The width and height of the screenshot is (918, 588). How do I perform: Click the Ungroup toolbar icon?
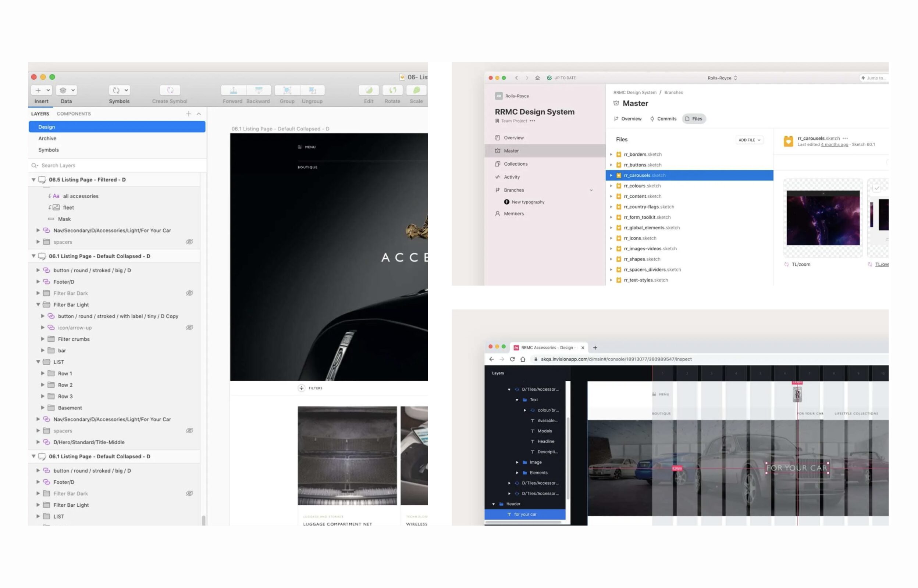(x=313, y=90)
